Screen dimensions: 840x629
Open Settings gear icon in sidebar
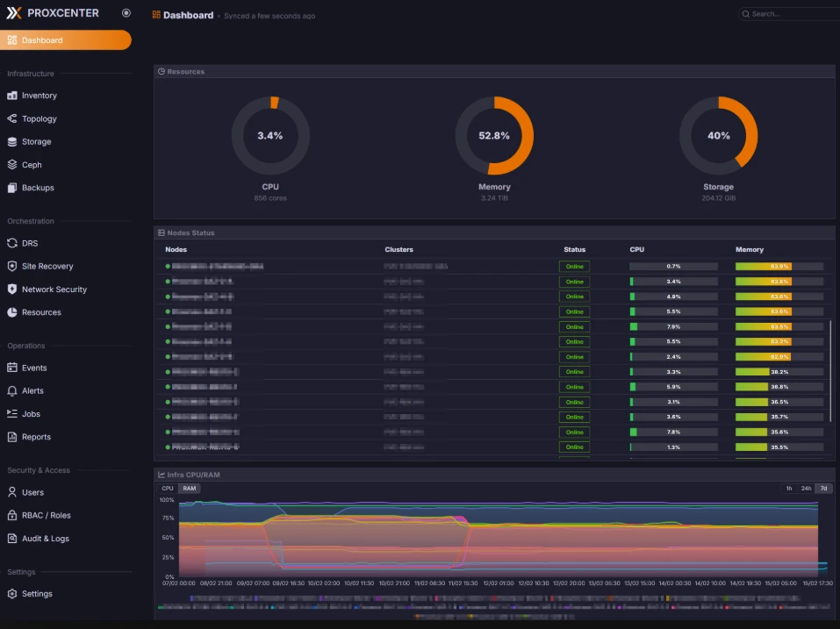12,594
